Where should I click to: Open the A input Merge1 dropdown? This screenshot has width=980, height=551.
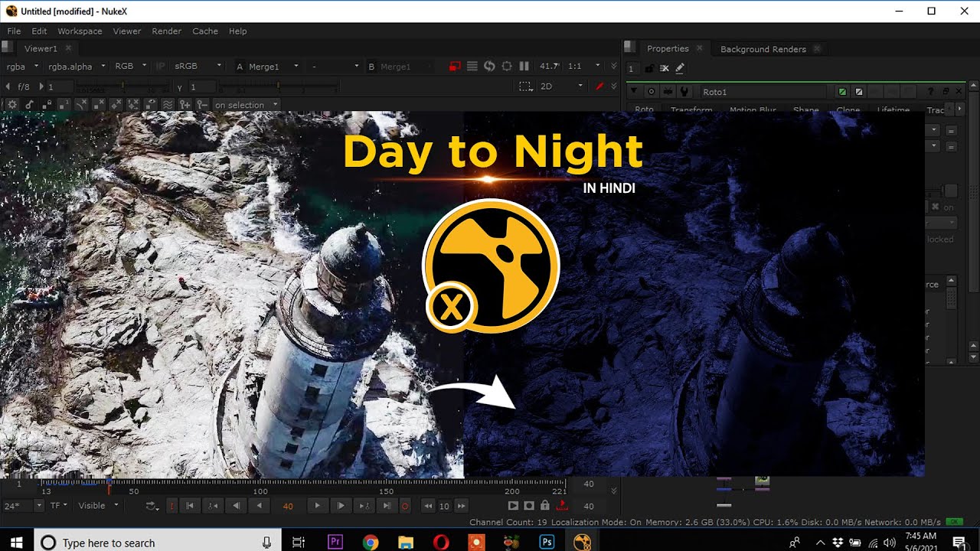[x=274, y=67]
